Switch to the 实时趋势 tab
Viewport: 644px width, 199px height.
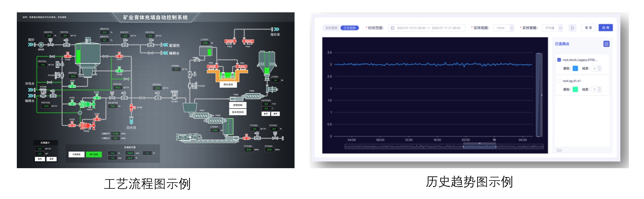pos(331,28)
